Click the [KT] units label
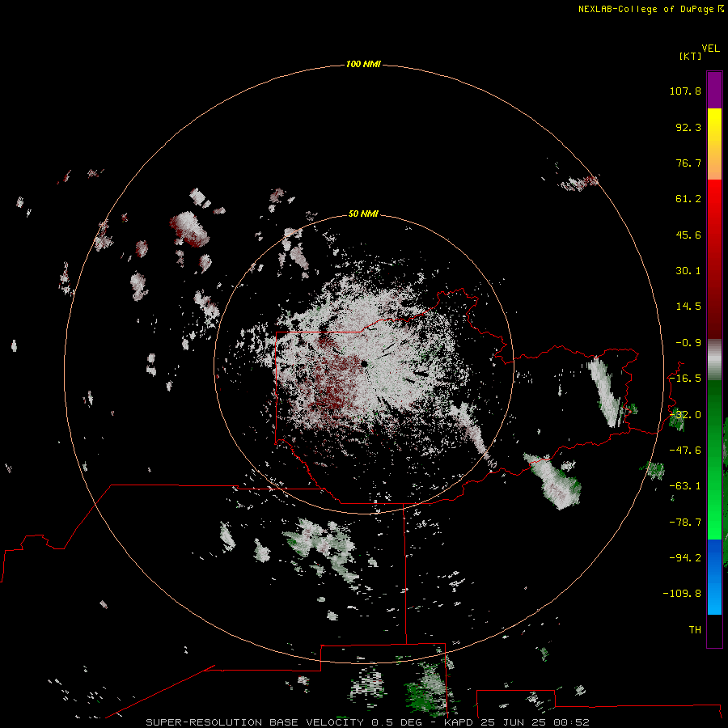The height and width of the screenshot is (728, 728). click(691, 56)
